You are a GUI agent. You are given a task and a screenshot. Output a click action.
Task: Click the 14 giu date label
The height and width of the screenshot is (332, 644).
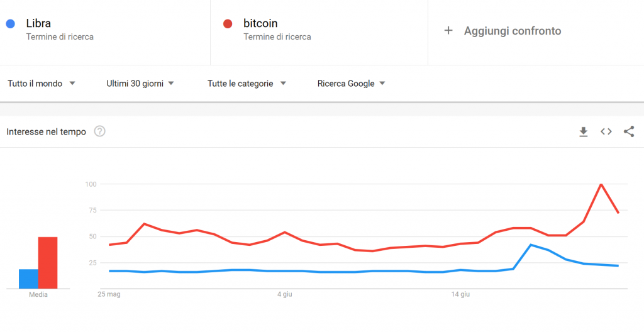click(460, 295)
